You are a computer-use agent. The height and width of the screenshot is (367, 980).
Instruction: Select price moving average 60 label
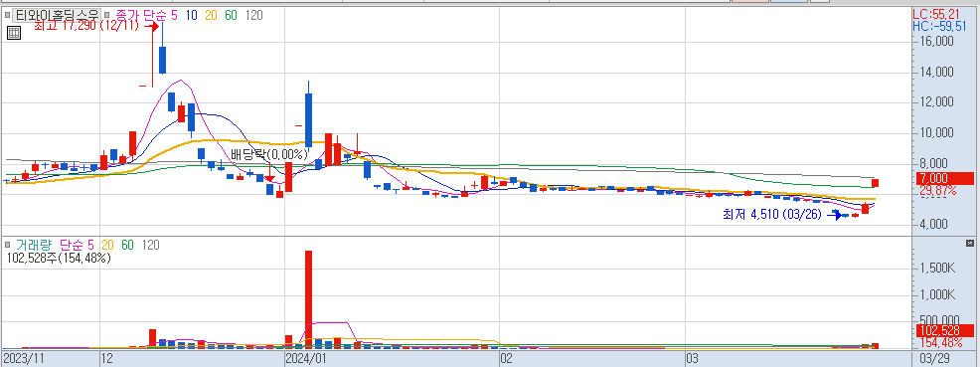pos(232,15)
